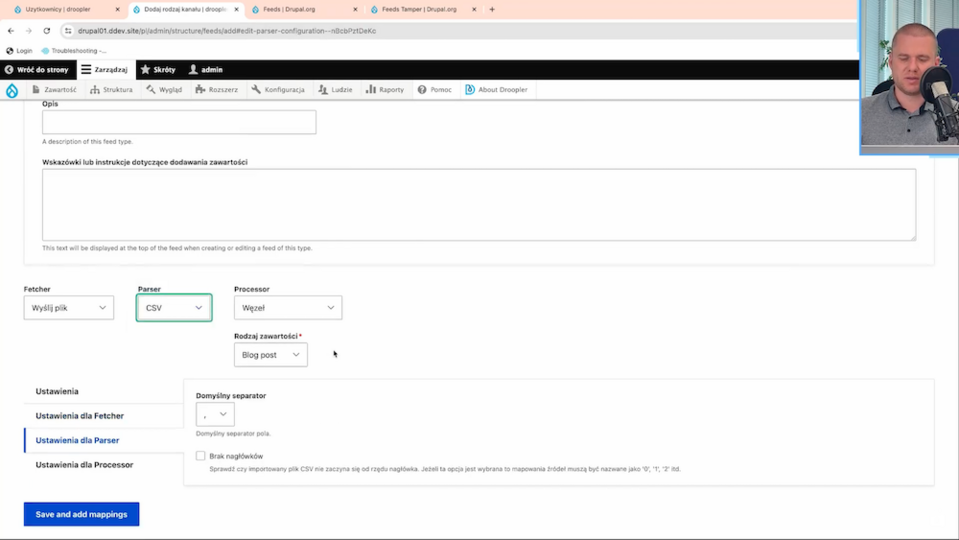This screenshot has height=540, width=959.
Task: Click the browser forward arrow
Action: point(29,31)
